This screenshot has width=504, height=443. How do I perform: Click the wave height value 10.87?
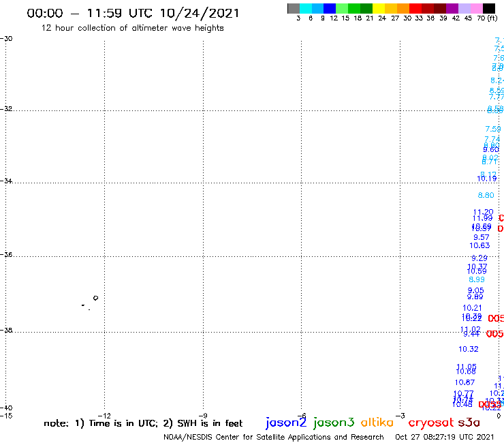tap(464, 382)
